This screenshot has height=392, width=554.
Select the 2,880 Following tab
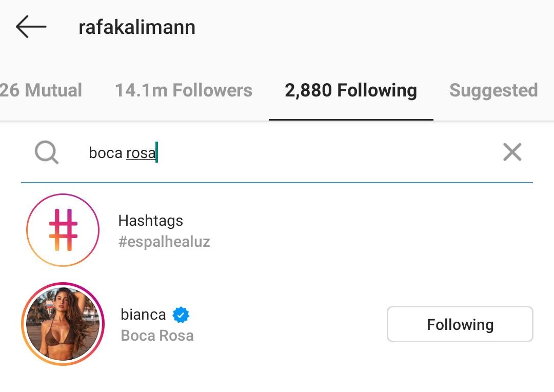click(x=351, y=90)
